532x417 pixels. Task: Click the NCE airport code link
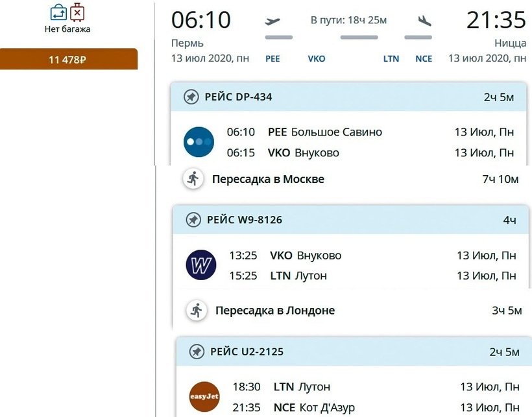pyautogui.click(x=424, y=58)
